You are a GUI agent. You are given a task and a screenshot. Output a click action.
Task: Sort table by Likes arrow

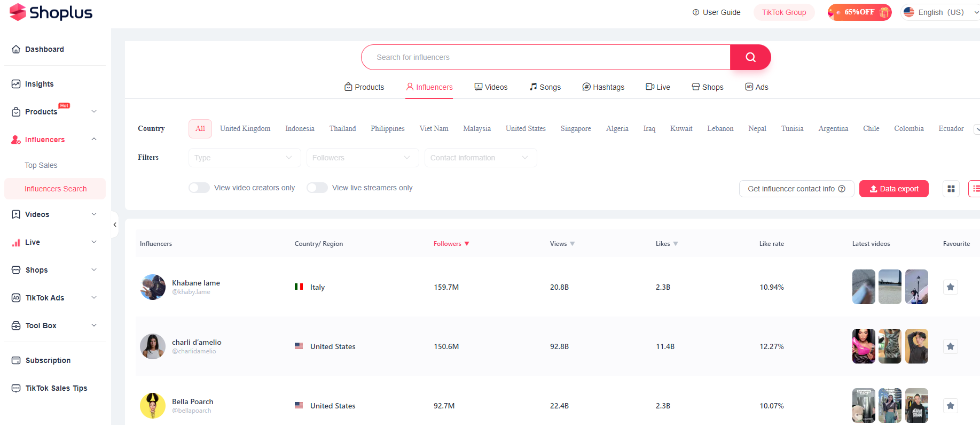(x=676, y=244)
